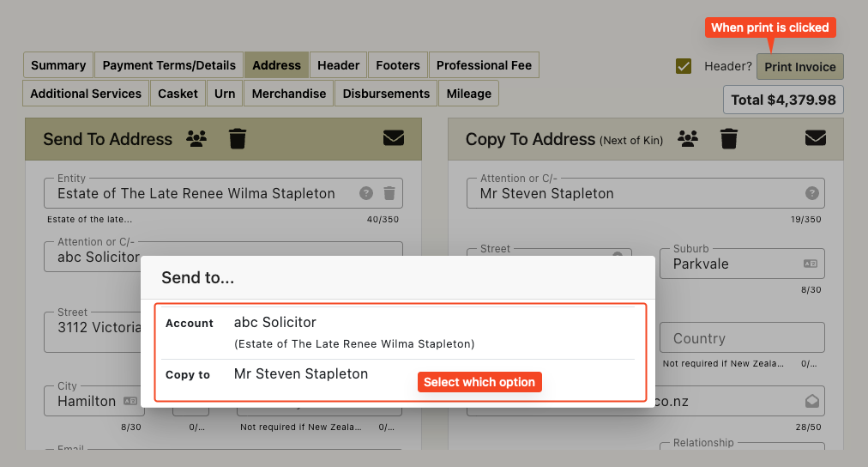Clear Entity field using its trash icon

tap(389, 193)
